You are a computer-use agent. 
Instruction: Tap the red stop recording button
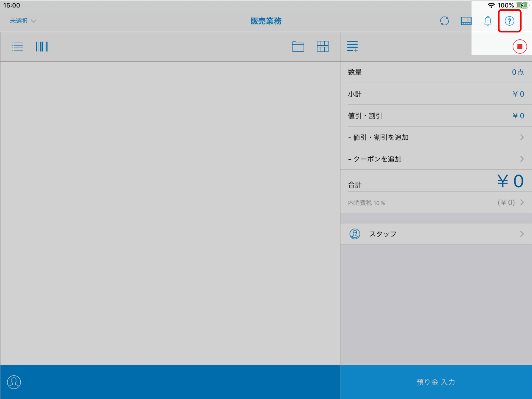tap(520, 47)
